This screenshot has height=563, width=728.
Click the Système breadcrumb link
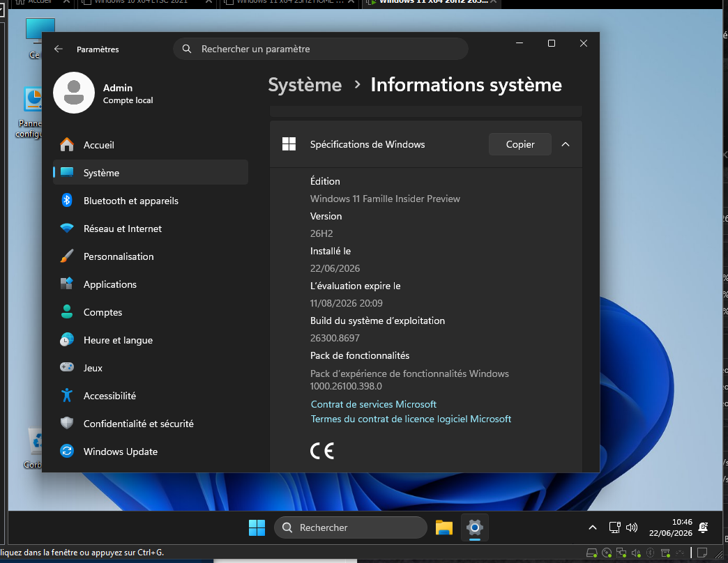point(305,85)
